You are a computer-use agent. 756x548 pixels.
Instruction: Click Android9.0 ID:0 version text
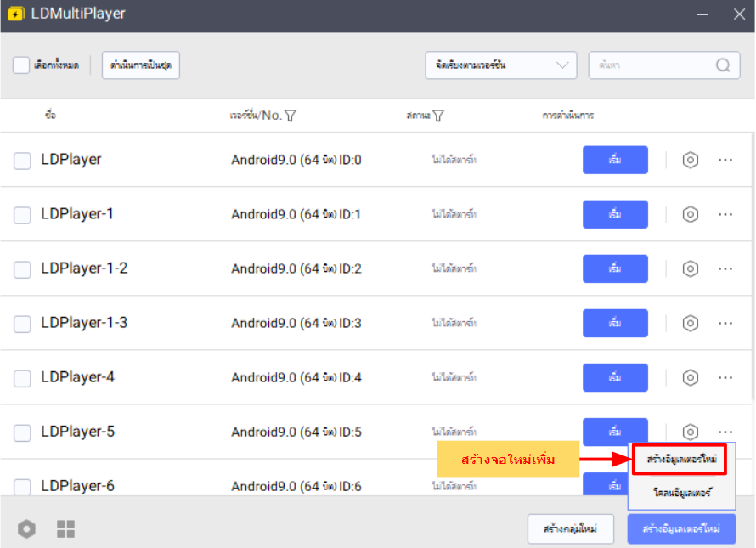coord(296,160)
